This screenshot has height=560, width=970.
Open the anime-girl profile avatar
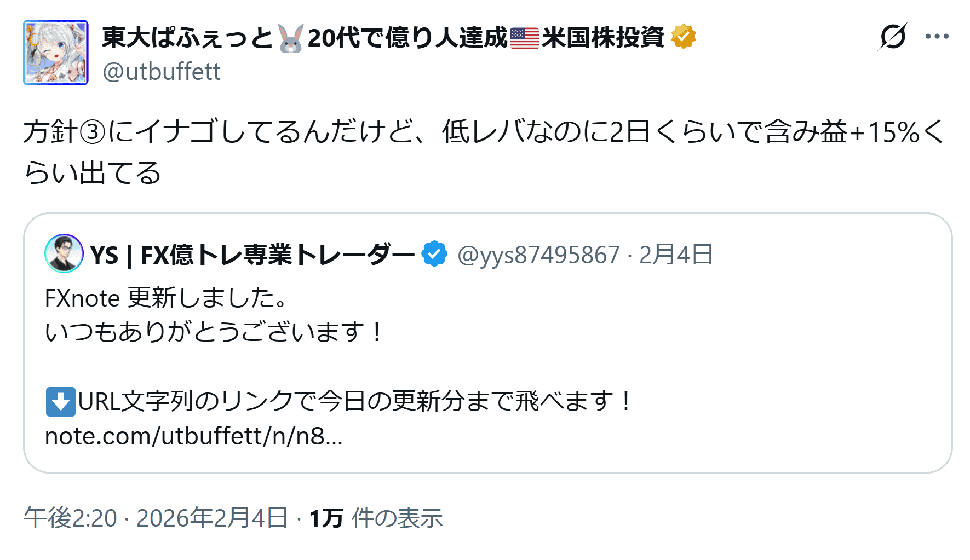55,53
